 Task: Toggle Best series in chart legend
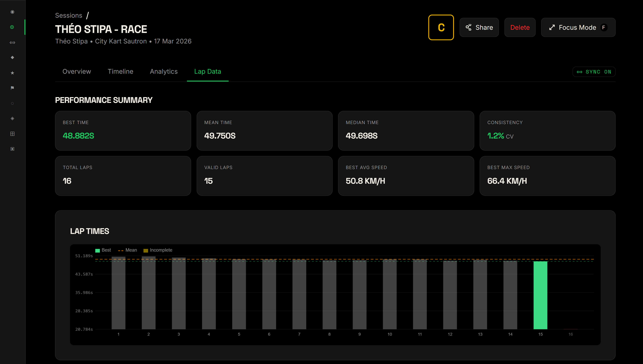[103, 250]
